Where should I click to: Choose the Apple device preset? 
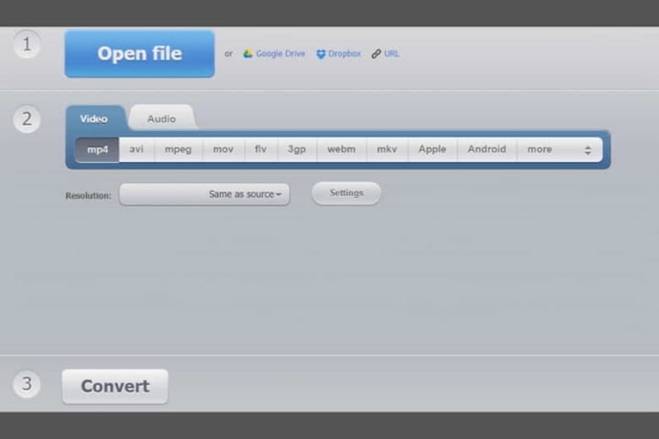tap(432, 149)
